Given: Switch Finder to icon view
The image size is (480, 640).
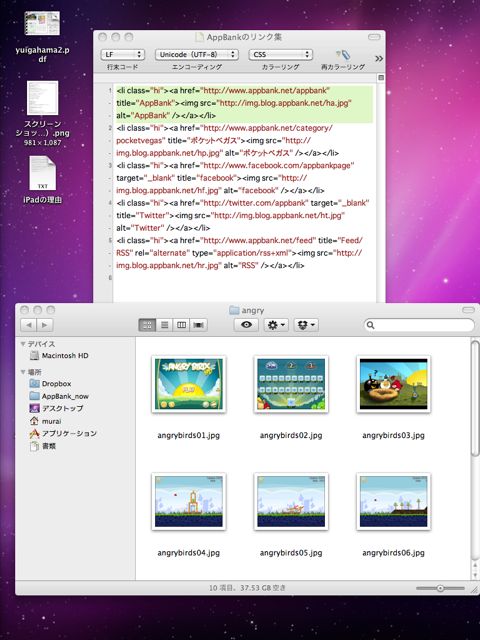Looking at the screenshot, I should (x=147, y=325).
